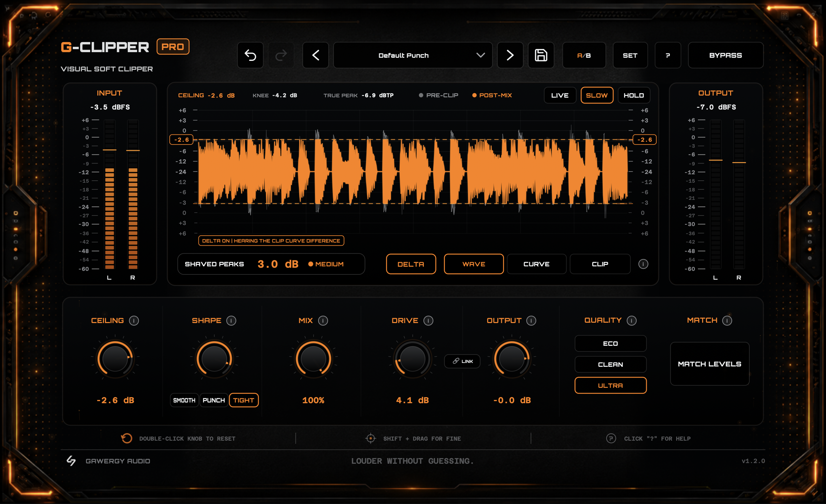This screenshot has width=826, height=504.
Task: Open the SET settings button
Action: (x=630, y=55)
